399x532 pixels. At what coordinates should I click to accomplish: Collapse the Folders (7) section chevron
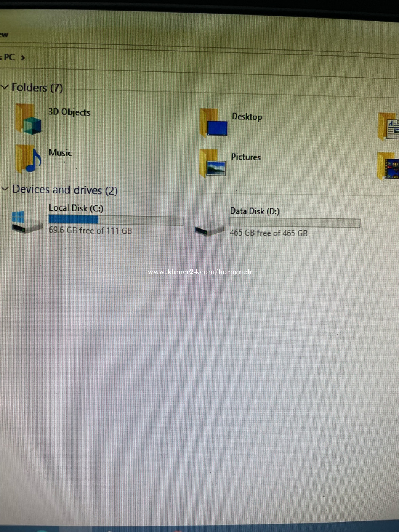coord(5,87)
